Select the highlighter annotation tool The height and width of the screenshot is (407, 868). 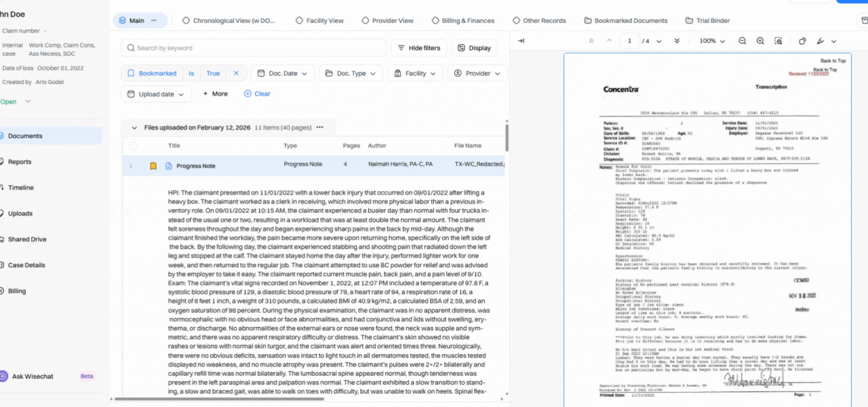821,41
